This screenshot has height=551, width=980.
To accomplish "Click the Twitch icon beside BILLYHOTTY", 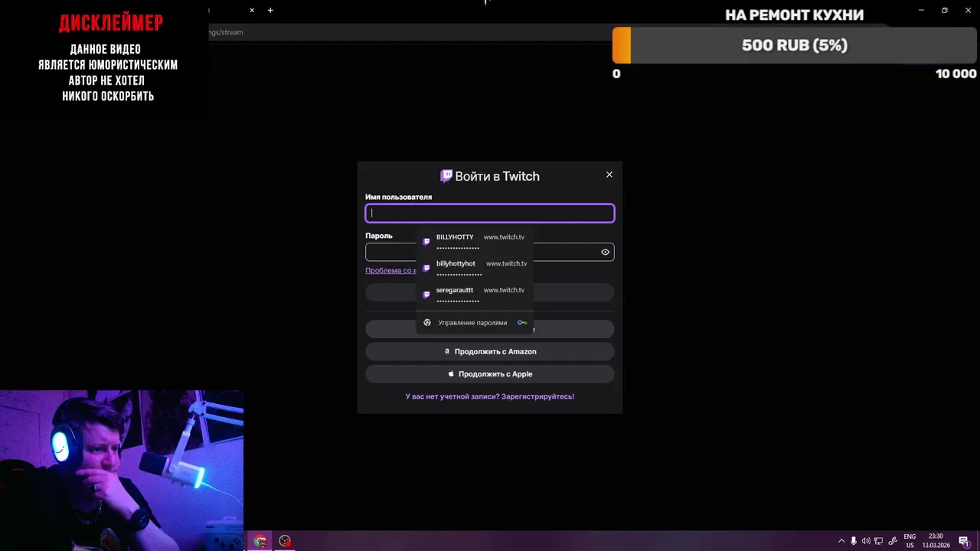I will (x=426, y=242).
